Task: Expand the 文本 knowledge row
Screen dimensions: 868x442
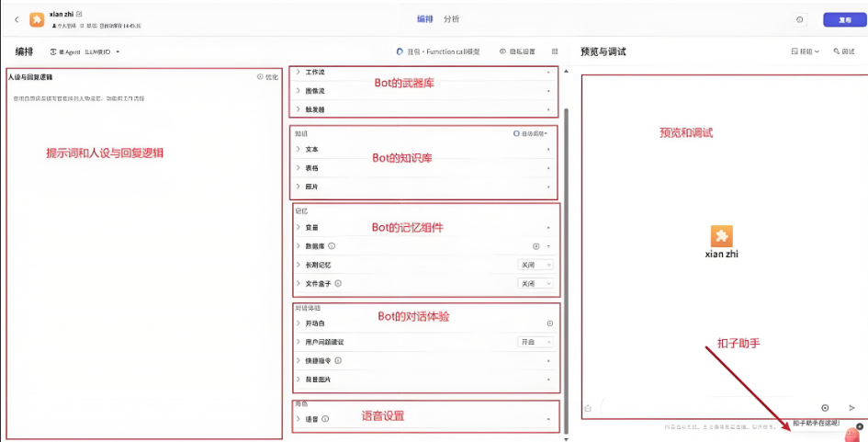Action: pos(298,149)
